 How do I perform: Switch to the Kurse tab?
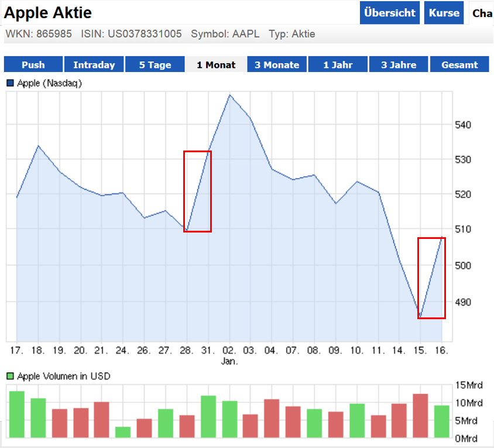click(444, 12)
